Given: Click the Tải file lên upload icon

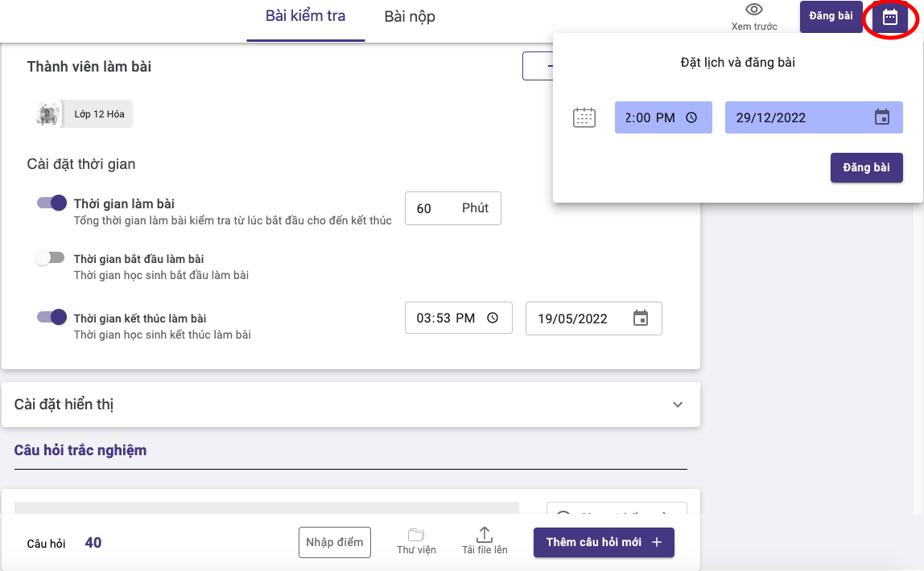Looking at the screenshot, I should click(x=484, y=533).
